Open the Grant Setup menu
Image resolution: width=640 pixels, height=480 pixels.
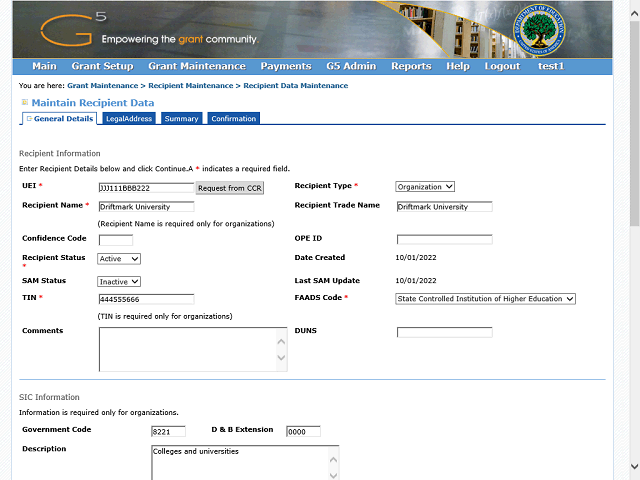point(102,66)
